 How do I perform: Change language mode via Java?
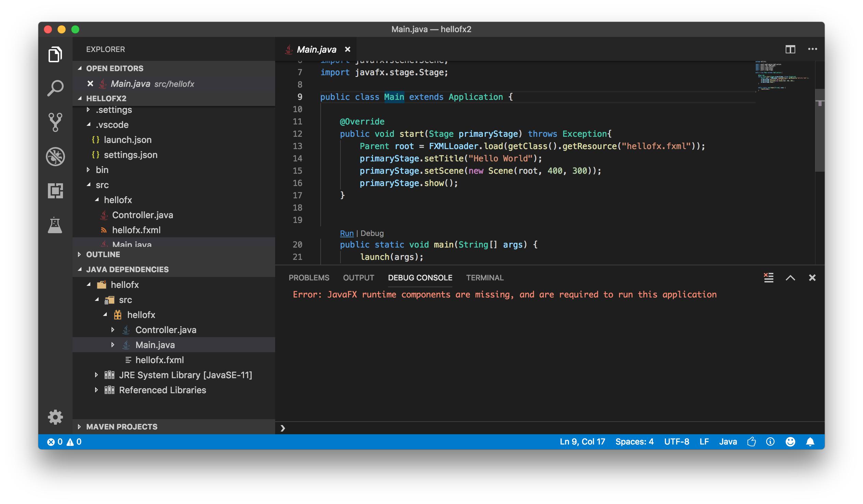click(728, 442)
